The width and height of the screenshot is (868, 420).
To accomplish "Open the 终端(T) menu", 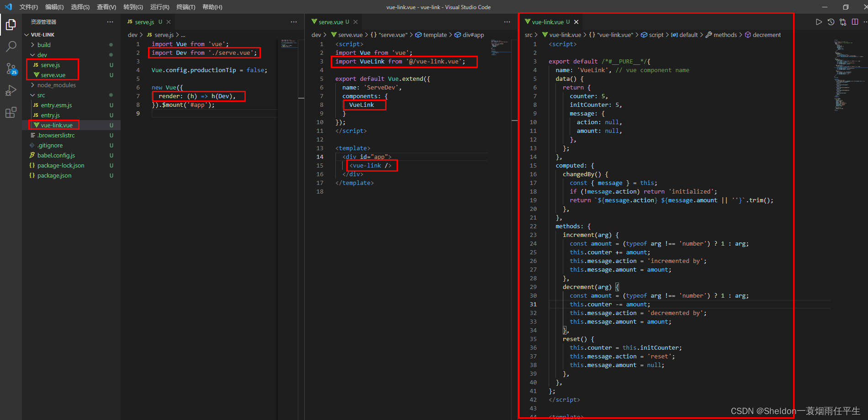I will (x=186, y=7).
